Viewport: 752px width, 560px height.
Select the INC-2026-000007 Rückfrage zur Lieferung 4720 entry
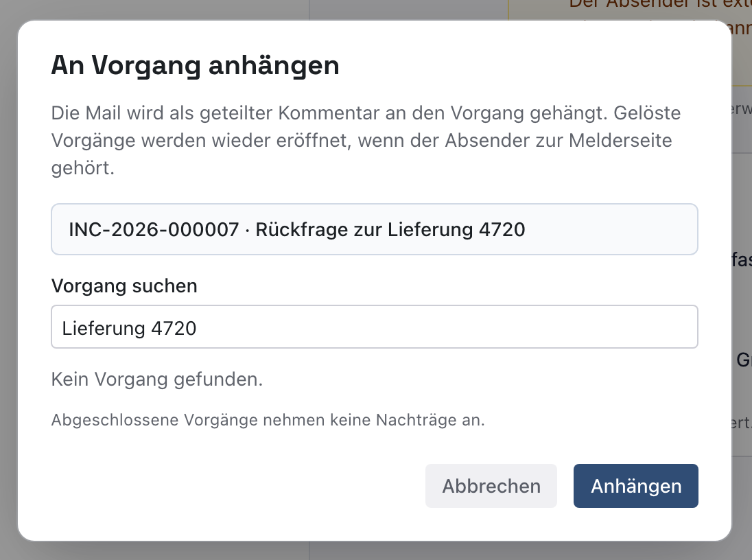pyautogui.click(x=375, y=229)
